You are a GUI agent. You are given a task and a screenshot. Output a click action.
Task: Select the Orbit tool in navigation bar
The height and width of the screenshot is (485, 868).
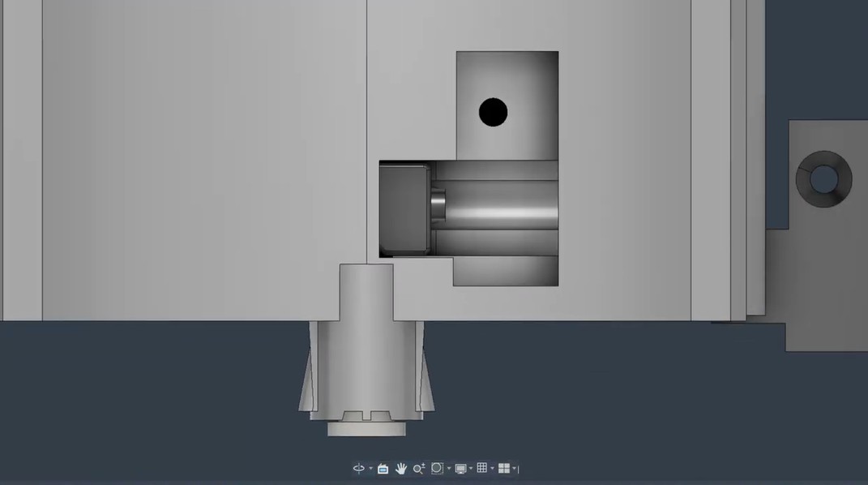pos(359,469)
